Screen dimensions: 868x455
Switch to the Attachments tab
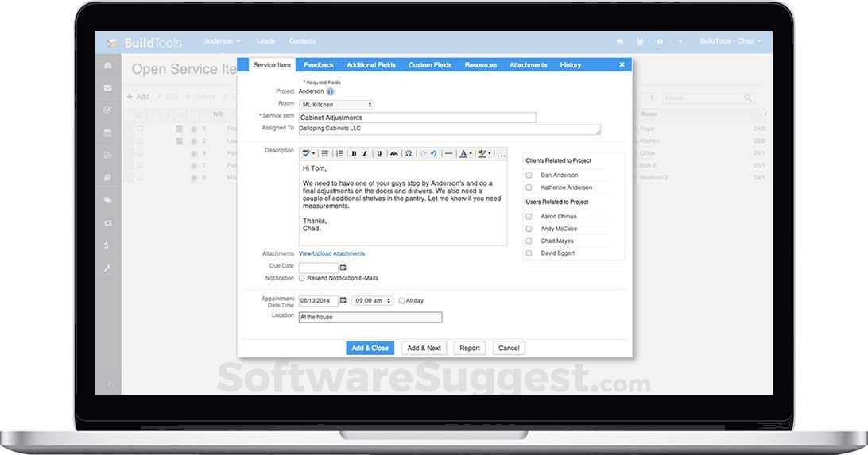pyautogui.click(x=528, y=65)
